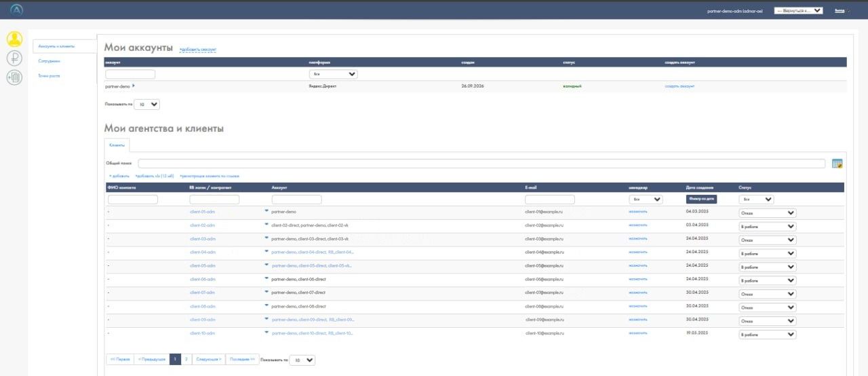
Task: Click assign manager link for client-08-adm
Action: [638, 306]
